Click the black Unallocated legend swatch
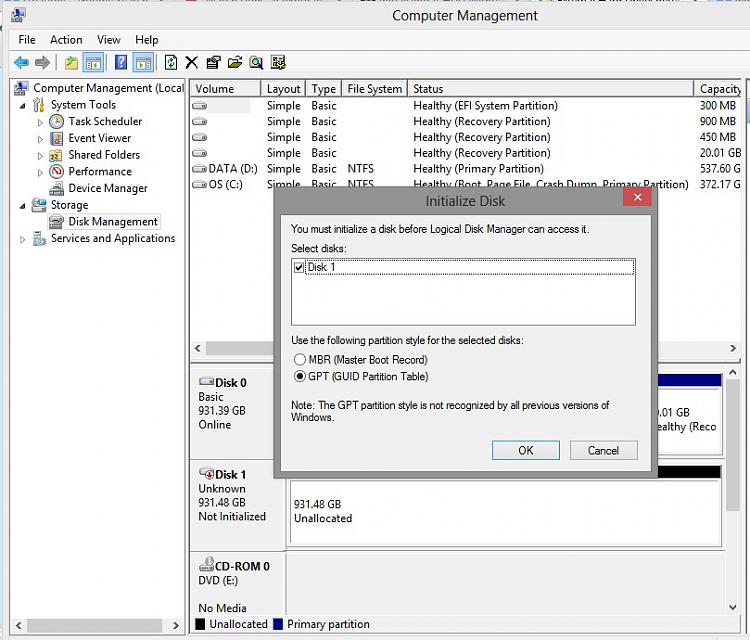This screenshot has width=750, height=640. [x=200, y=624]
